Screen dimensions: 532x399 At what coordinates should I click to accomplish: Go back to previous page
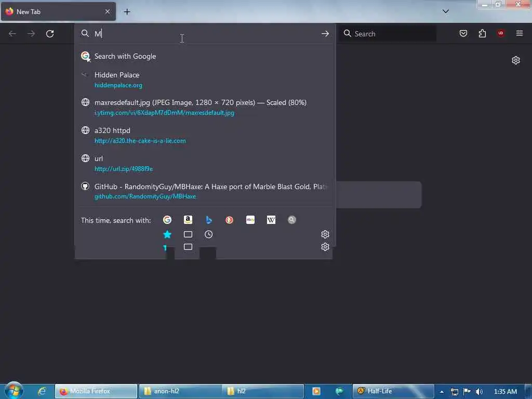[x=12, y=34]
